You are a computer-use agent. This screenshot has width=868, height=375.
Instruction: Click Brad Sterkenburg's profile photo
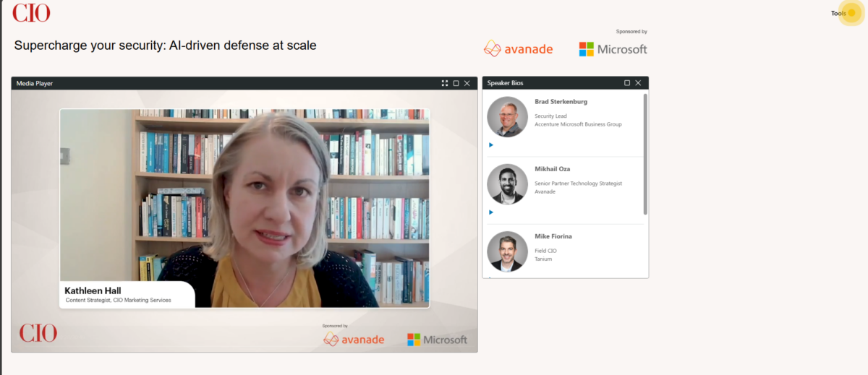tap(508, 116)
